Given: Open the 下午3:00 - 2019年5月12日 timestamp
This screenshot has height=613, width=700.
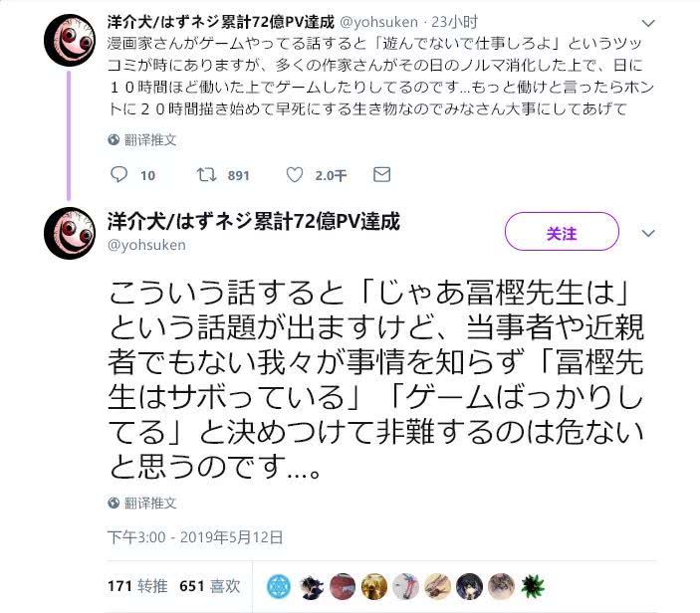Looking at the screenshot, I should 195,537.
